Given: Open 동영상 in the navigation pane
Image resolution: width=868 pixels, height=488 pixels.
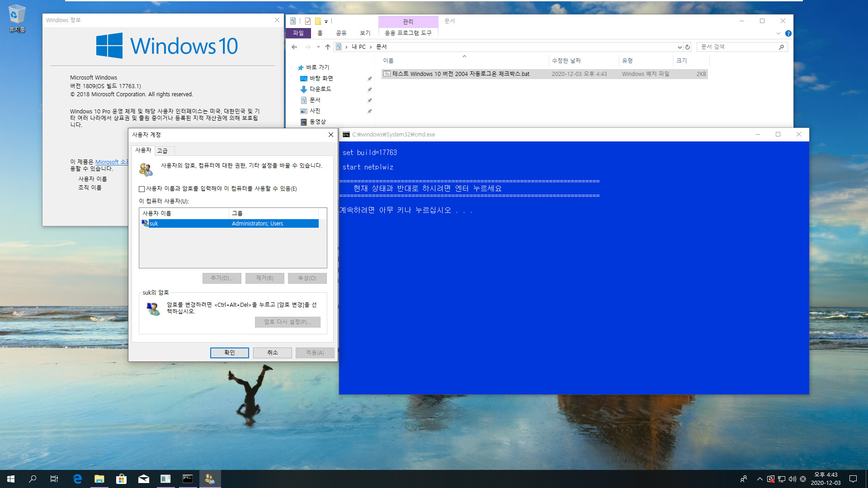Looking at the screenshot, I should (x=317, y=122).
